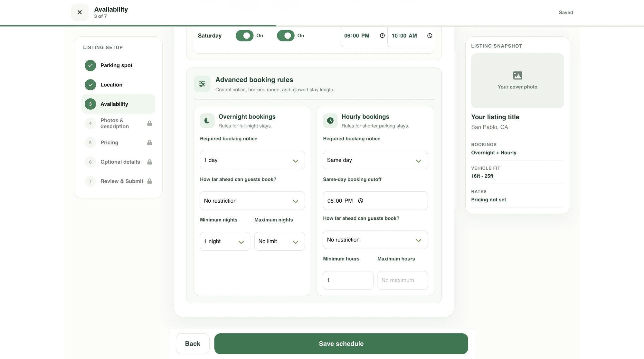Open hourly 'How far ahead' No restriction dropdown

[x=375, y=240]
